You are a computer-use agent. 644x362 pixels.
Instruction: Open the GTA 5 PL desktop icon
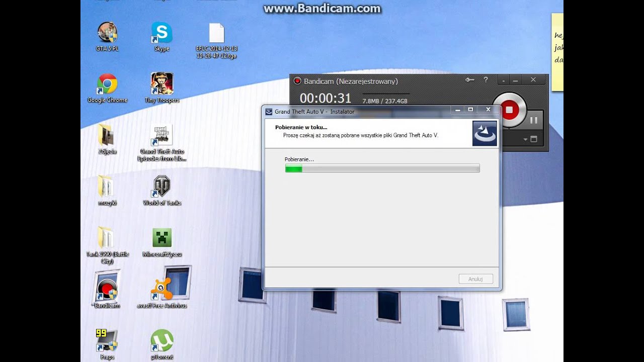(x=107, y=36)
